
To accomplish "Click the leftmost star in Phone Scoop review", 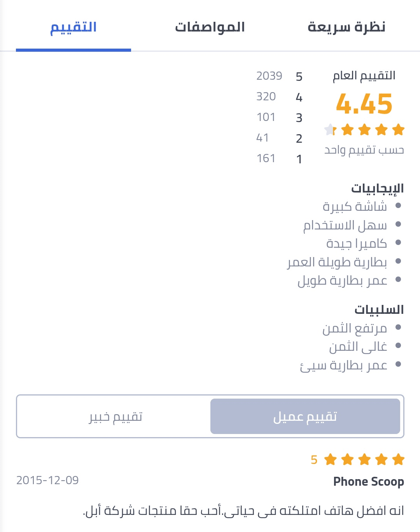I will (x=330, y=459).
